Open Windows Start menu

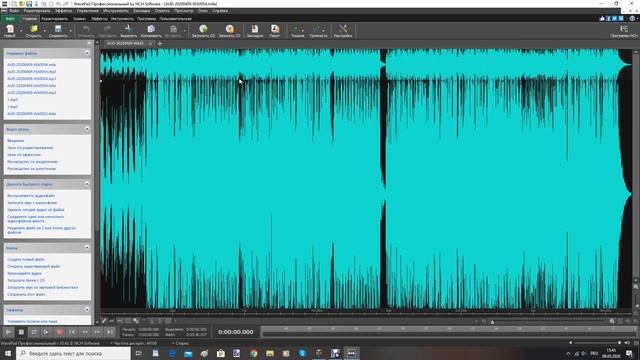[8, 353]
